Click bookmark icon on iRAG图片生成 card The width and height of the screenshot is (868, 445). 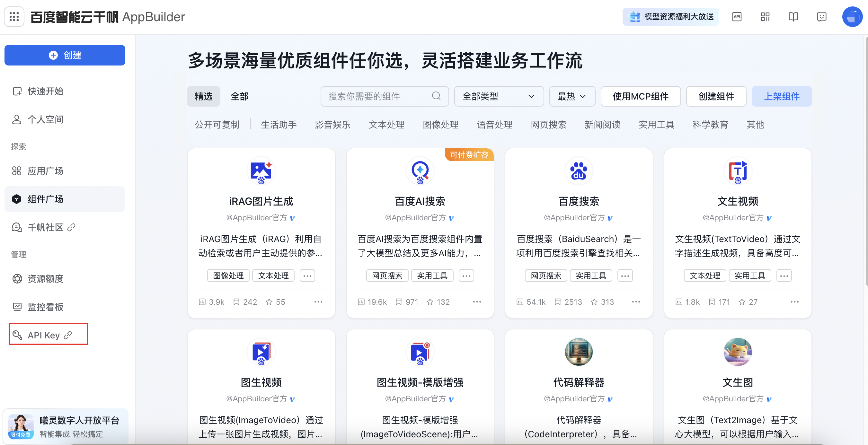236,302
